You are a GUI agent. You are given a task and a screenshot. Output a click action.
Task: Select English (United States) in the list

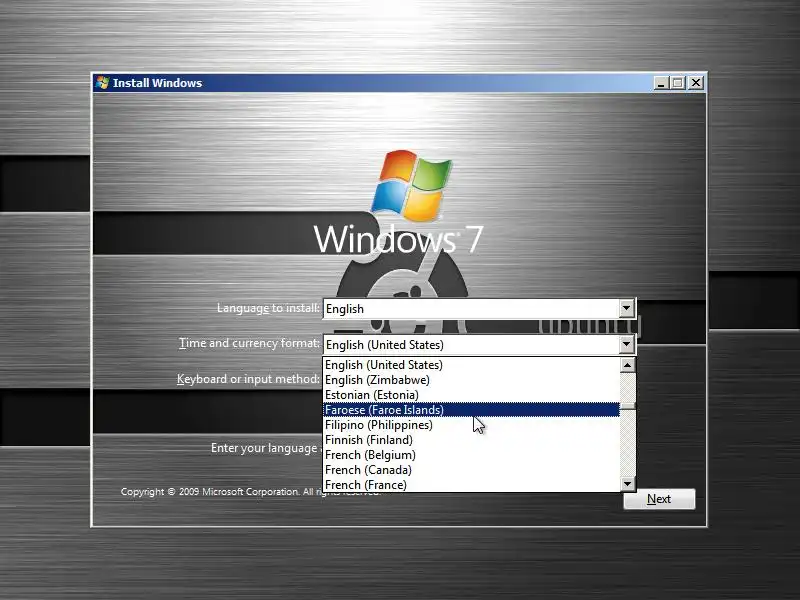click(x=472, y=365)
